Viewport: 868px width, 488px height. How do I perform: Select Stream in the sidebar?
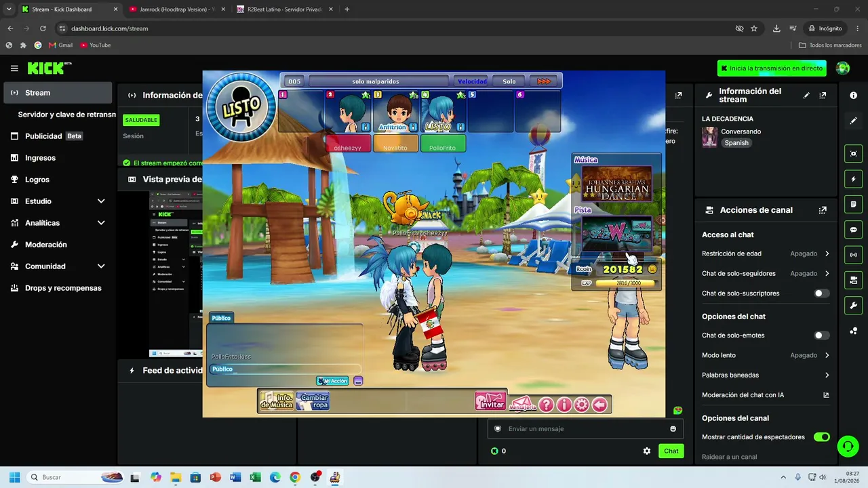coord(58,93)
